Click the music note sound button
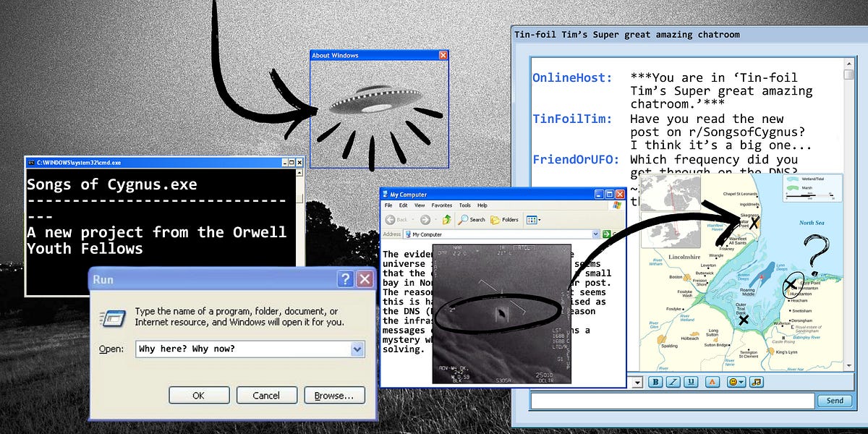Image resolution: width=868 pixels, height=434 pixels. coord(757,382)
